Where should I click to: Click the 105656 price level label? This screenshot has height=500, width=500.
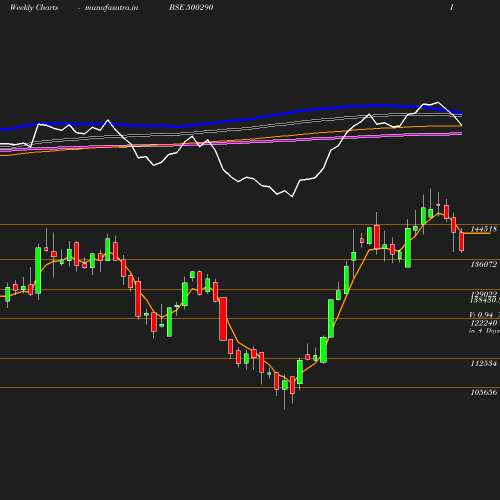[x=484, y=392]
